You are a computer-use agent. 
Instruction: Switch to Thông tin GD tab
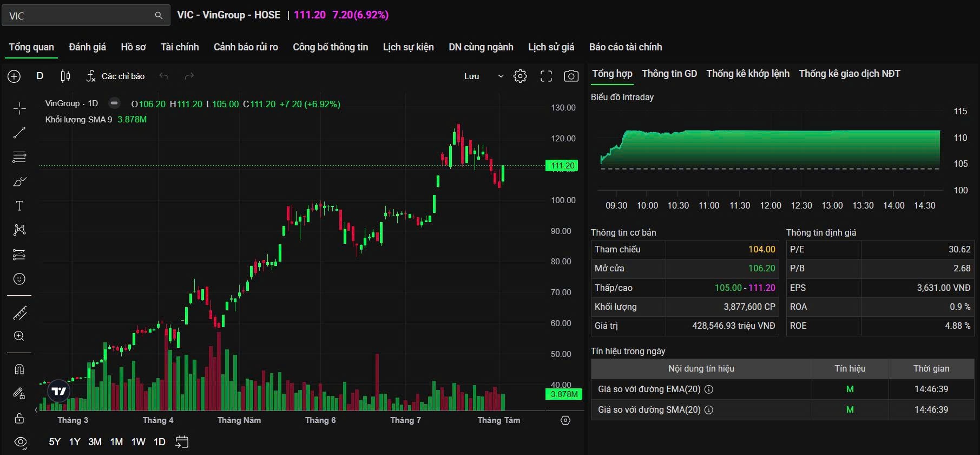coord(669,74)
